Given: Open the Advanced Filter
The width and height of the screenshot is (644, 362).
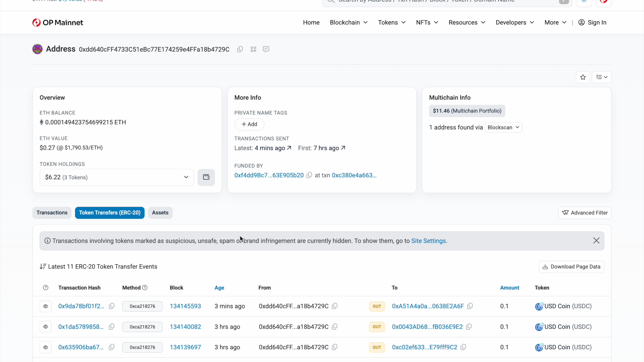Looking at the screenshot, I should 585,213.
